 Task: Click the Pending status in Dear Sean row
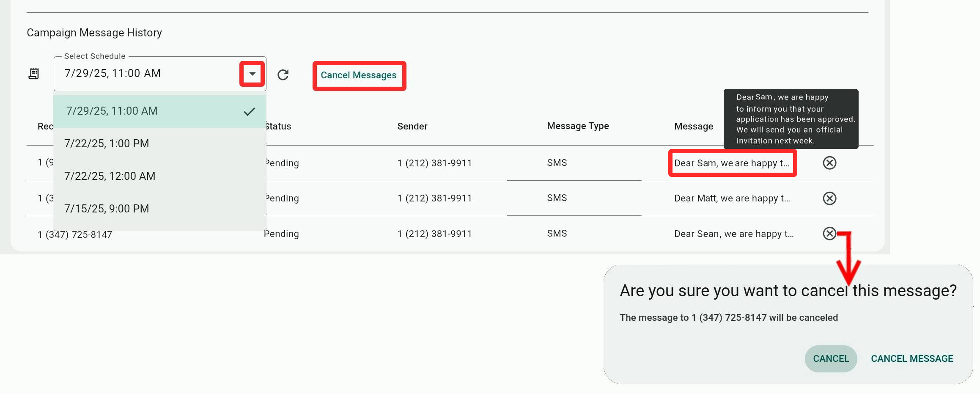coord(281,234)
